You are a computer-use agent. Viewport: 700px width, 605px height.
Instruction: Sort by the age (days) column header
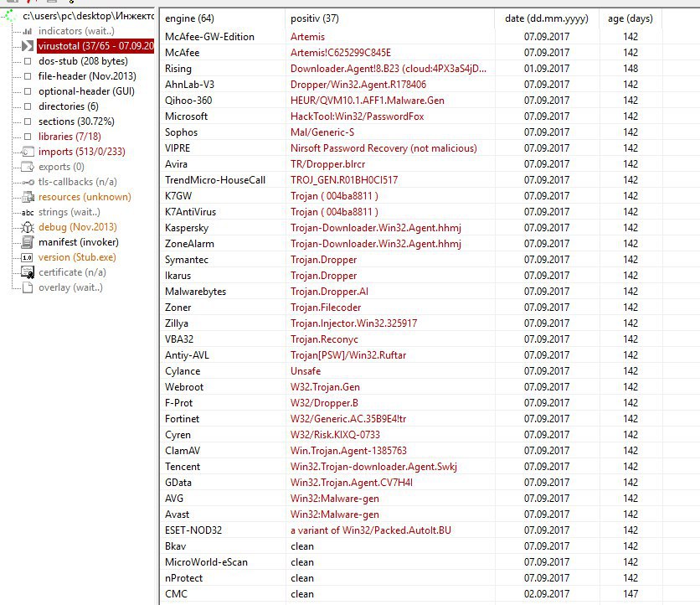(x=630, y=18)
